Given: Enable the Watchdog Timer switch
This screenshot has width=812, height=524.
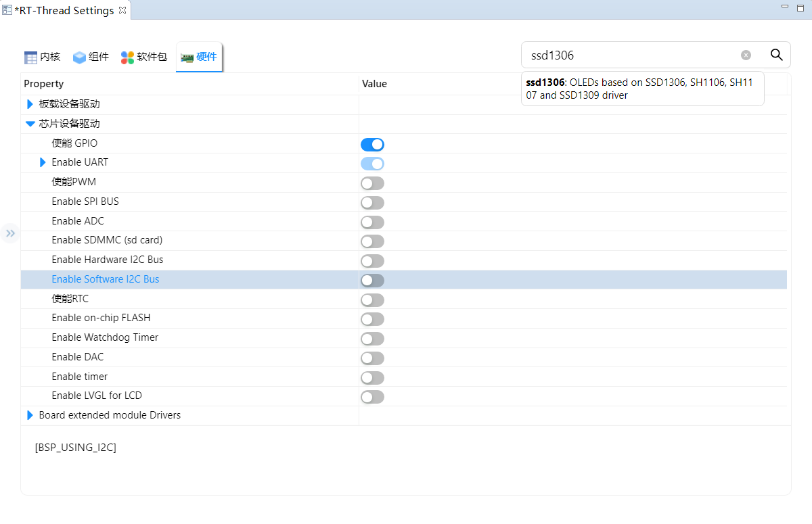Looking at the screenshot, I should pos(372,339).
